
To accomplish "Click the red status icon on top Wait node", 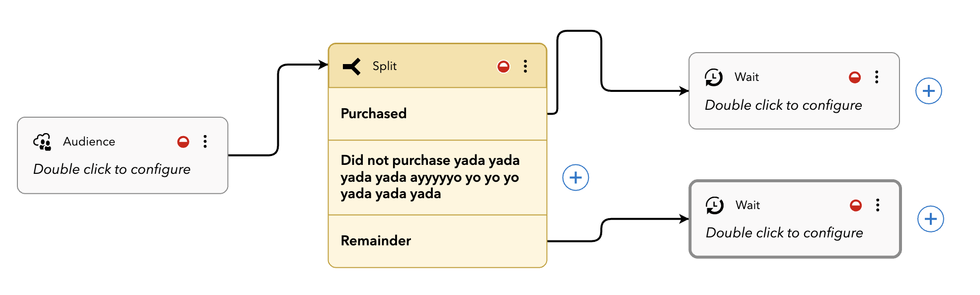I will tap(855, 77).
